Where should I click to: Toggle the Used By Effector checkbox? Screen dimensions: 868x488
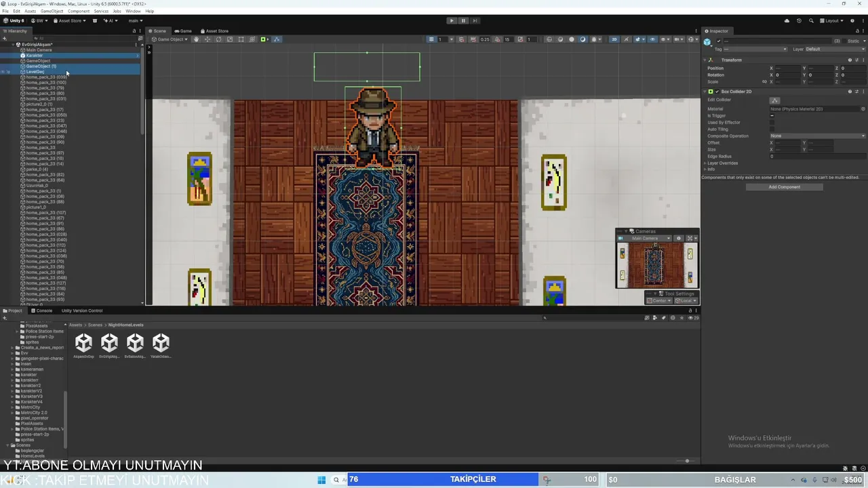click(x=772, y=123)
